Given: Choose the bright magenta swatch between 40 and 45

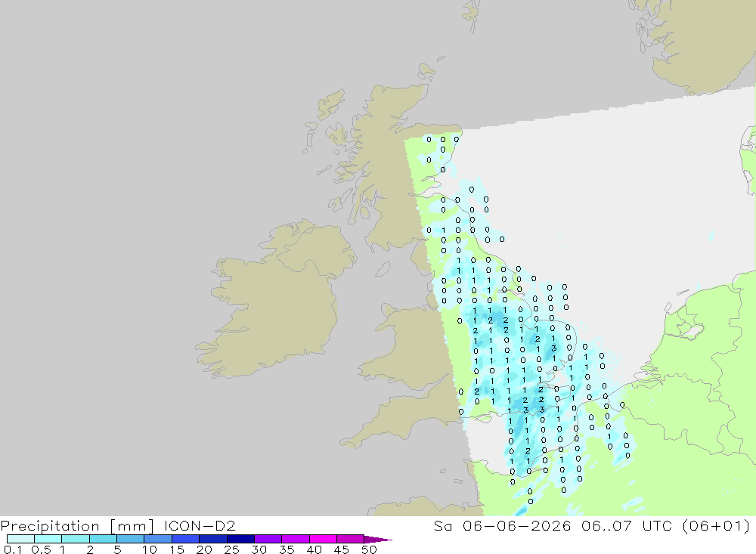Looking at the screenshot, I should (x=323, y=539).
